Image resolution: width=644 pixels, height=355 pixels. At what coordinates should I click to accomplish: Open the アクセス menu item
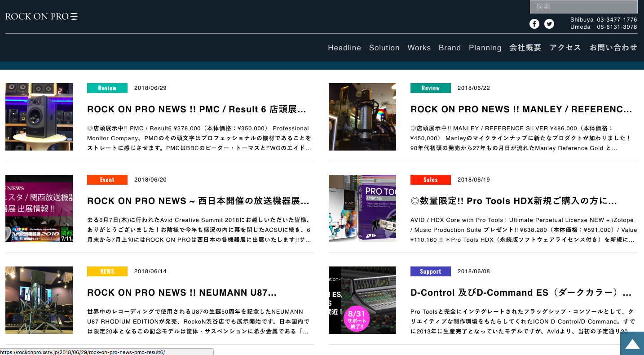tap(565, 48)
